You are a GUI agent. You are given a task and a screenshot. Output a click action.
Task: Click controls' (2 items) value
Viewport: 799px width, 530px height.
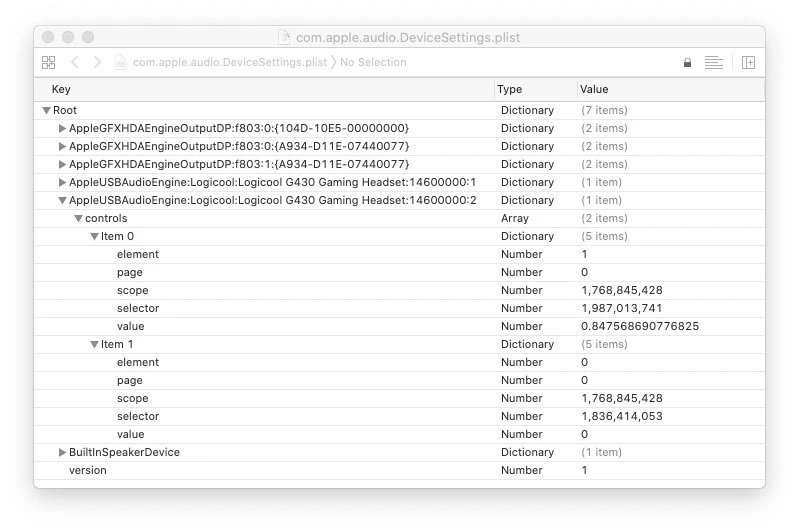point(604,218)
